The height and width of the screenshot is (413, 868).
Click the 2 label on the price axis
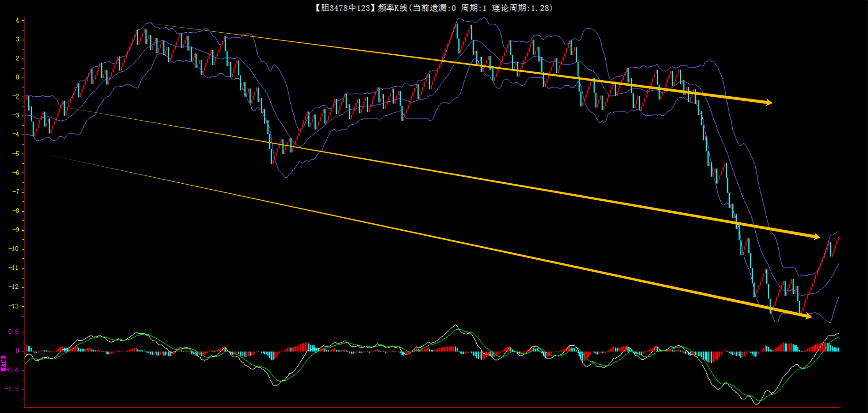[x=17, y=58]
